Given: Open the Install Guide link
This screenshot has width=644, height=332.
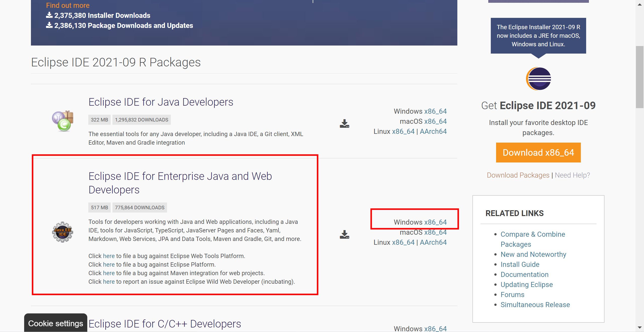Looking at the screenshot, I should (x=520, y=264).
